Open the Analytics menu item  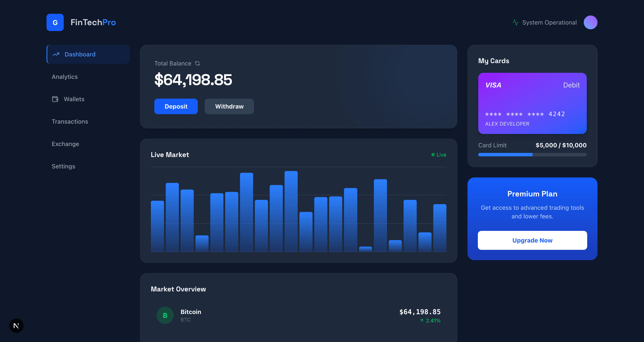(x=65, y=77)
